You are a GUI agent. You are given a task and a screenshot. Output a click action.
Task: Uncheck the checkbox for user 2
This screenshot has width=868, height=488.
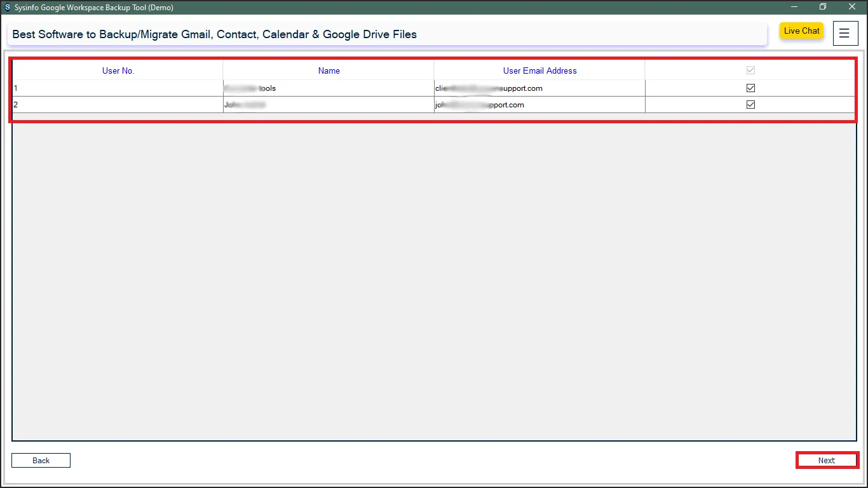(750, 105)
